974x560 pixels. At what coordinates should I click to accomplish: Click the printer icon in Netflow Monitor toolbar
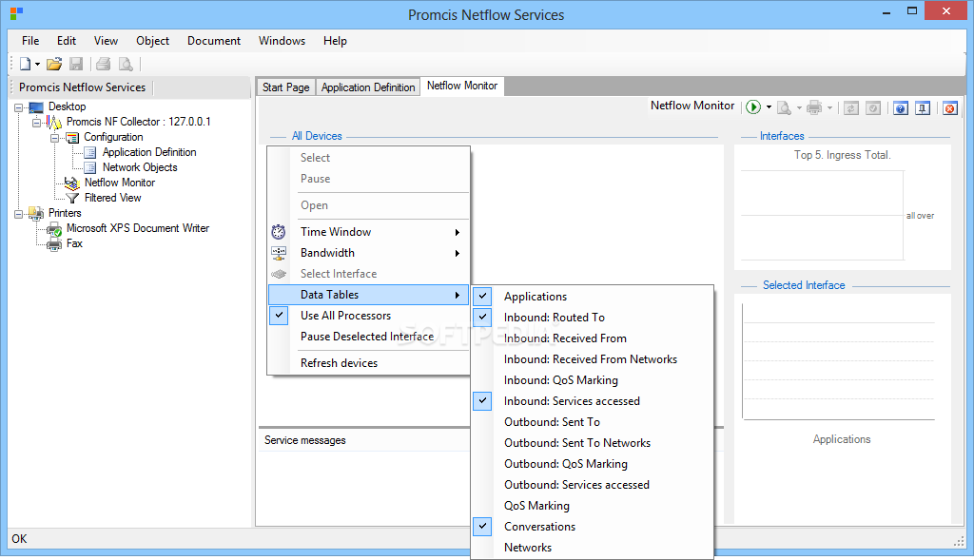814,108
